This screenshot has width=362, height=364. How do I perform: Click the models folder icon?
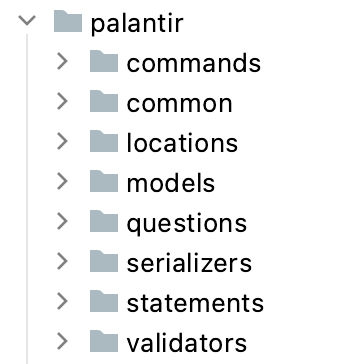104,181
